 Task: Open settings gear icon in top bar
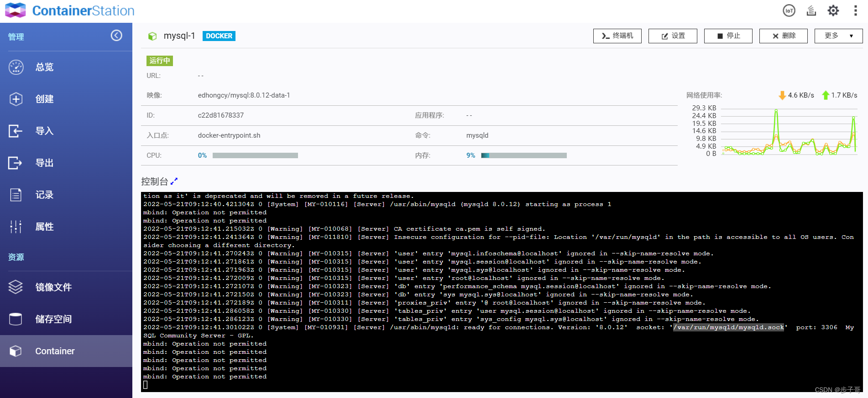[x=833, y=10]
